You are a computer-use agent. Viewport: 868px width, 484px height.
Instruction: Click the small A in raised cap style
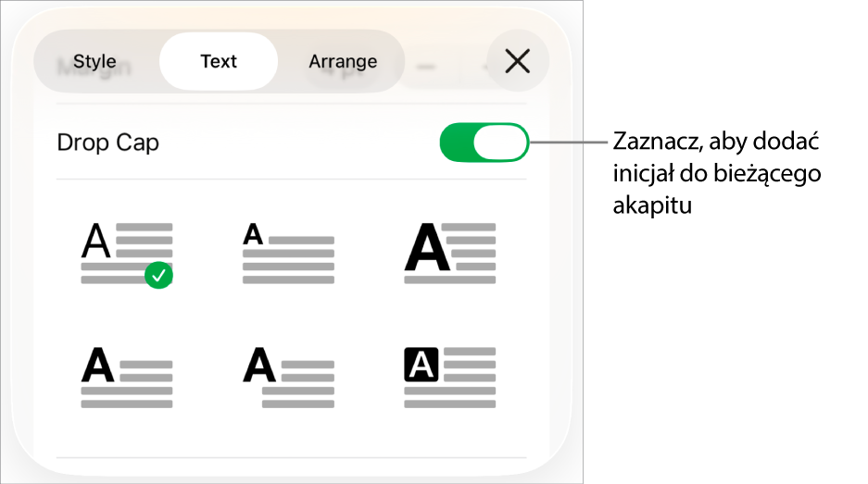252,235
